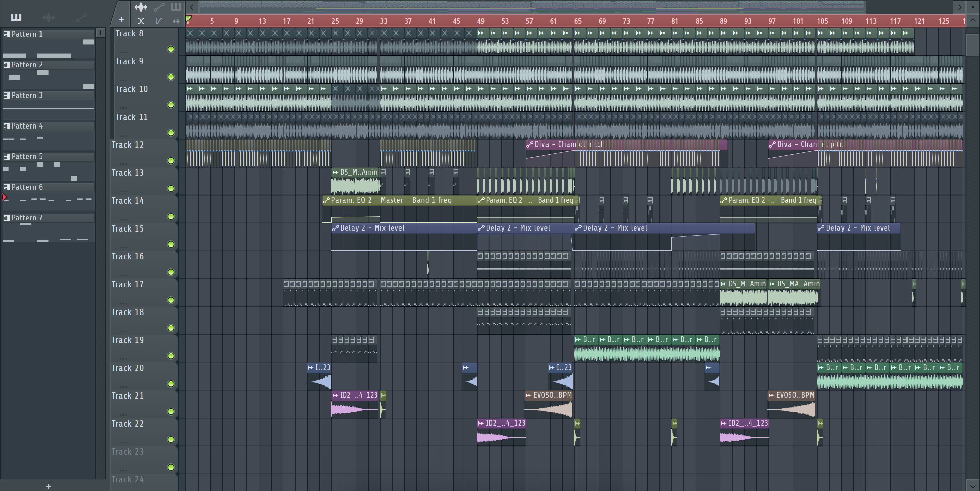This screenshot has width=980, height=491.
Task: Mute Track 22 with its green light
Action: coord(171,439)
